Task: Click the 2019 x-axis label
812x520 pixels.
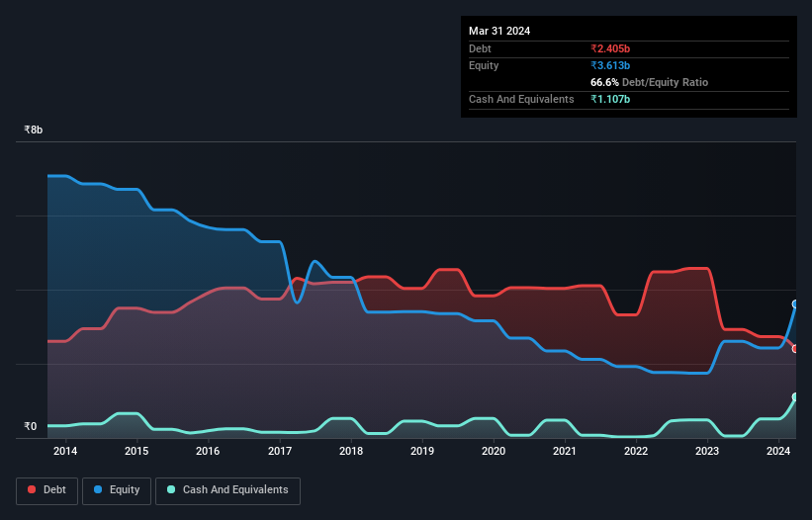Action: 422,451
